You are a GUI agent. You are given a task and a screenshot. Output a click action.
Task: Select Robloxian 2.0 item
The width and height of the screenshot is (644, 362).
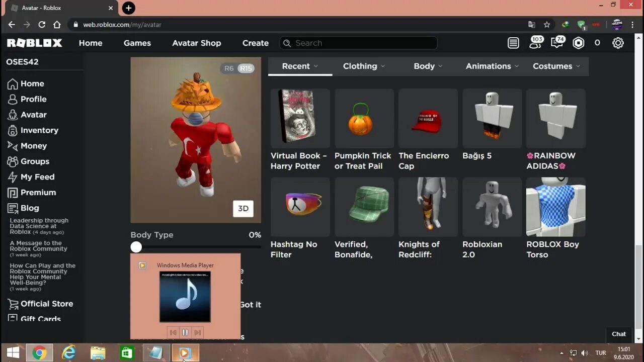pyautogui.click(x=492, y=219)
